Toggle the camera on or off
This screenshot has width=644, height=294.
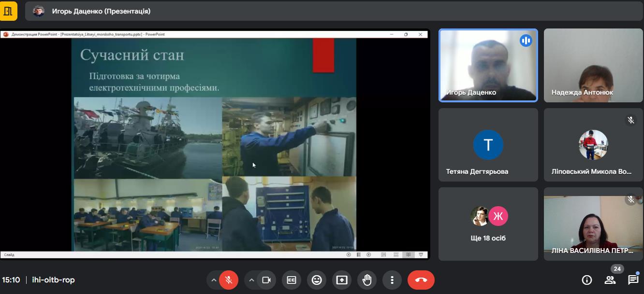coord(266,280)
